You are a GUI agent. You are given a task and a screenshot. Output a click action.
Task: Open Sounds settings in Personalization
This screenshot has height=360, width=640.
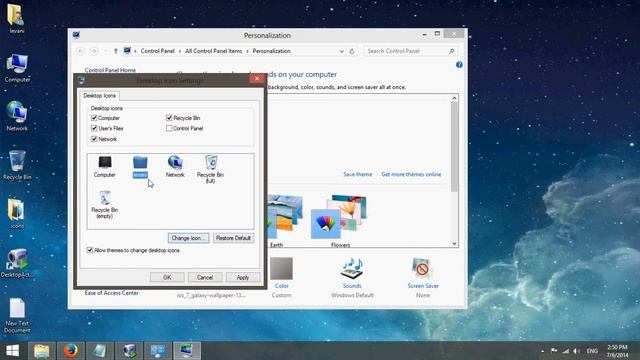[x=352, y=278]
